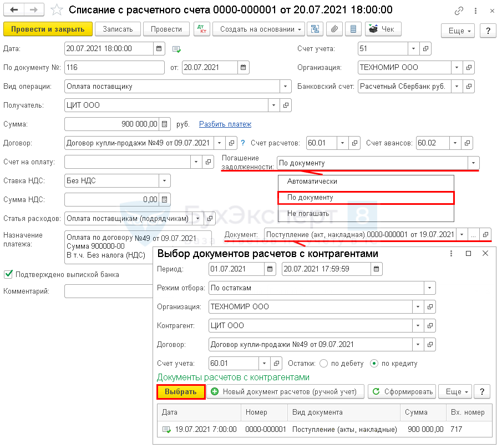Copy link icon in title bar
This screenshot has height=448, width=497.
point(459,11)
